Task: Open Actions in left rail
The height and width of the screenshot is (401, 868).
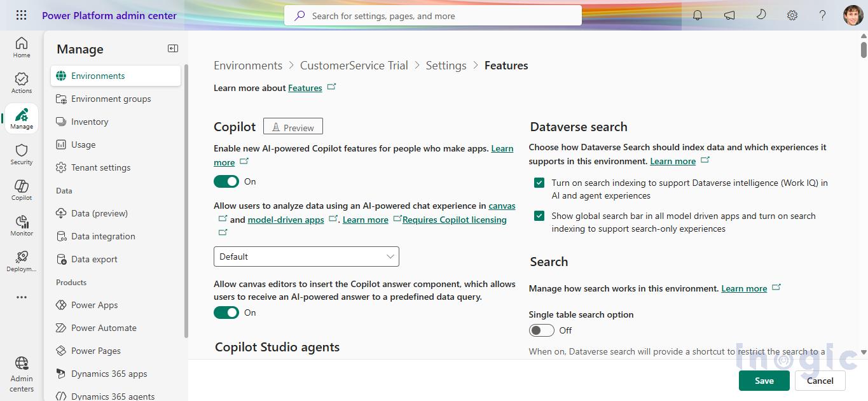Action: [x=22, y=83]
